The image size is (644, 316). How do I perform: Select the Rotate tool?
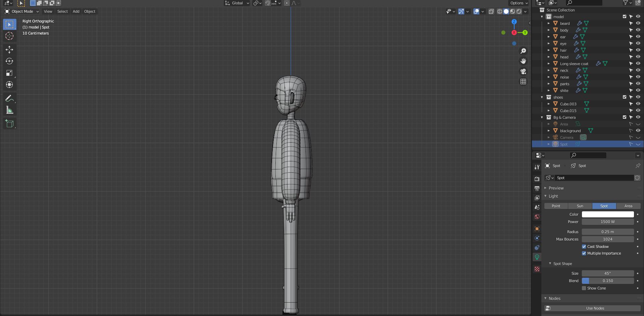(x=9, y=61)
